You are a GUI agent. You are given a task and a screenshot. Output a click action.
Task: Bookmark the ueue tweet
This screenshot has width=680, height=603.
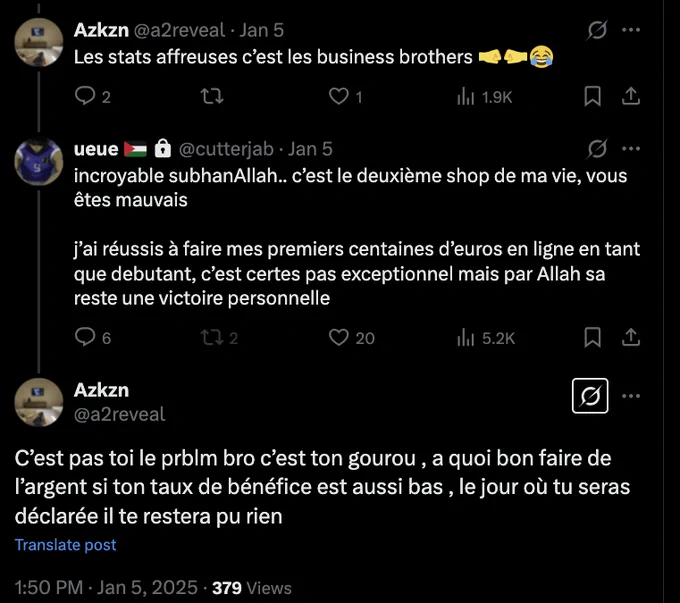(592, 338)
